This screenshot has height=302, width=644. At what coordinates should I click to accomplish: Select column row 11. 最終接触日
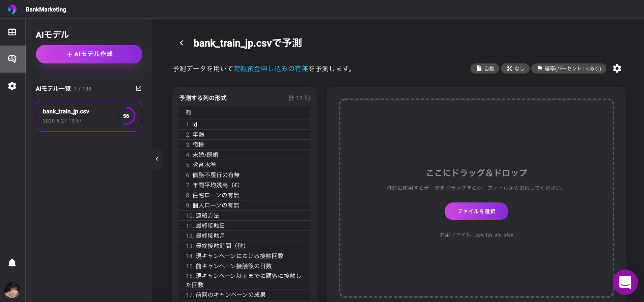click(x=245, y=226)
